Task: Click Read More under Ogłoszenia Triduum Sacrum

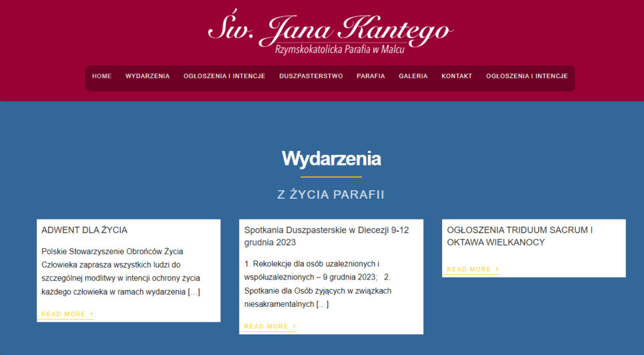Action: [472, 270]
